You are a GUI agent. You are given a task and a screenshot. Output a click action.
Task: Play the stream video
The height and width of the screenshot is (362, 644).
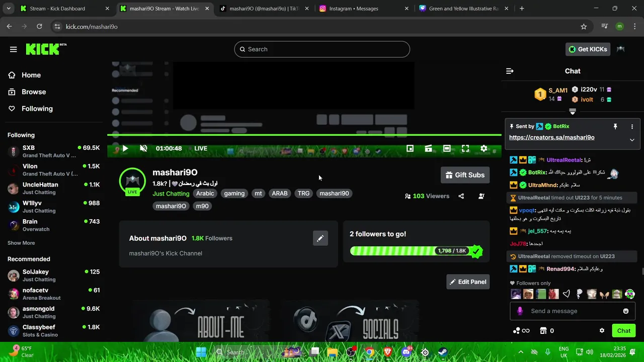click(x=125, y=148)
